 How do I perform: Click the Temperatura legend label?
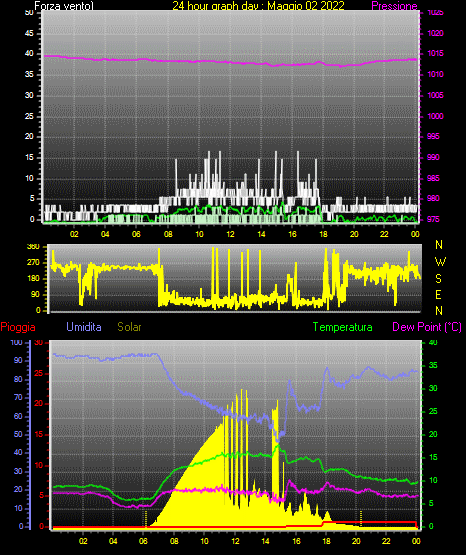pyautogui.click(x=343, y=327)
